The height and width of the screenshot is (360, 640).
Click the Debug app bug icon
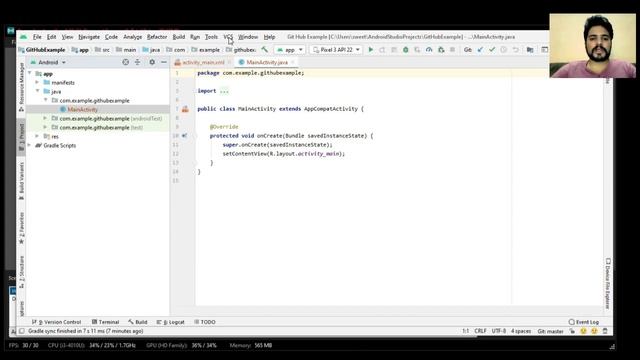405,50
